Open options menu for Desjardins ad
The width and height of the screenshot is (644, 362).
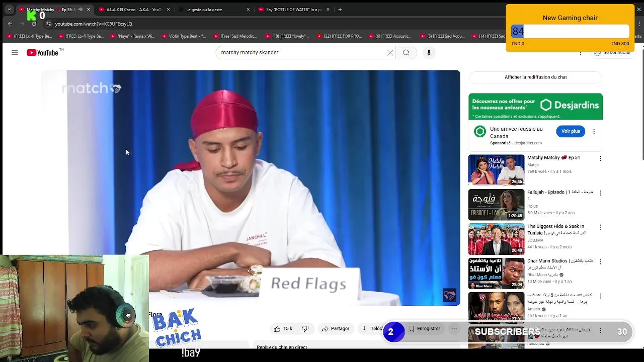click(x=594, y=131)
